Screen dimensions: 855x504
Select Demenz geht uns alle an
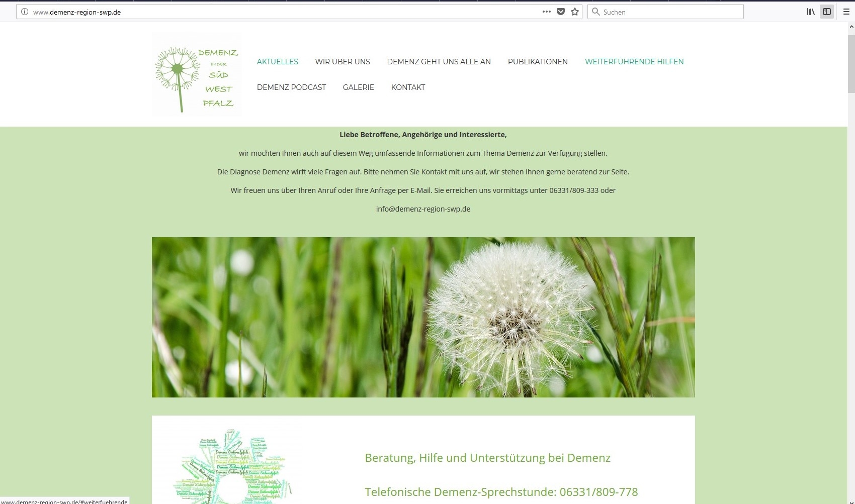click(x=439, y=62)
